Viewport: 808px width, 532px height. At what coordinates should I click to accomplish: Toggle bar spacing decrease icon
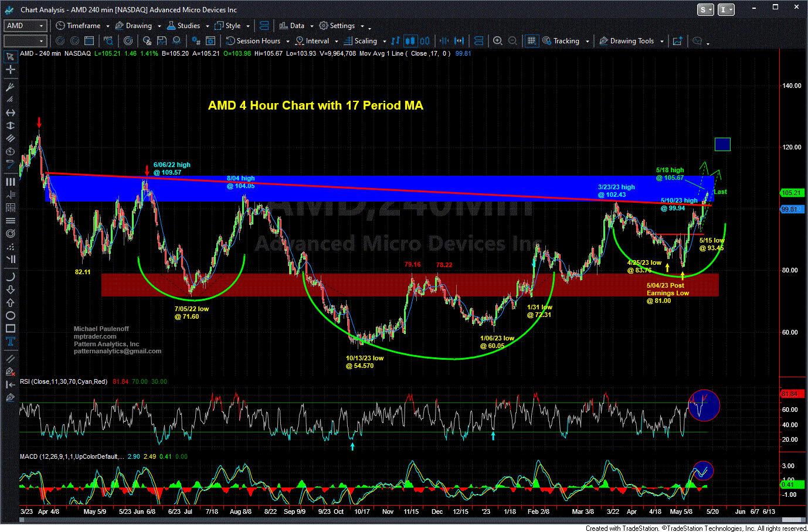coord(444,41)
